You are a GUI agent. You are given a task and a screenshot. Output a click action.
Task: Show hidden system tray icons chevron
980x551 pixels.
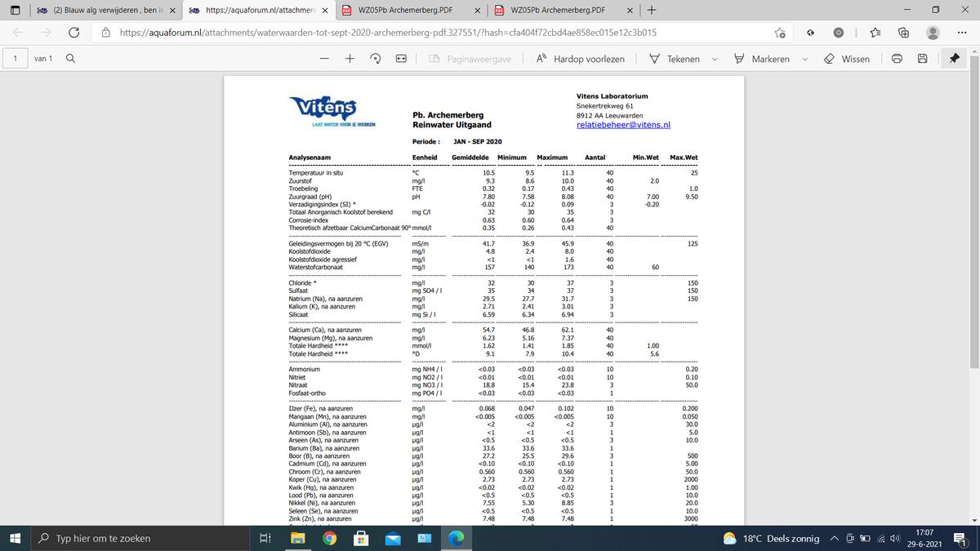[836, 539]
